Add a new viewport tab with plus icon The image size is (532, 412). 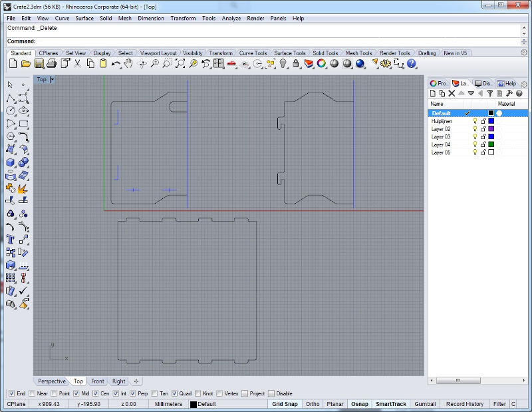(136, 381)
